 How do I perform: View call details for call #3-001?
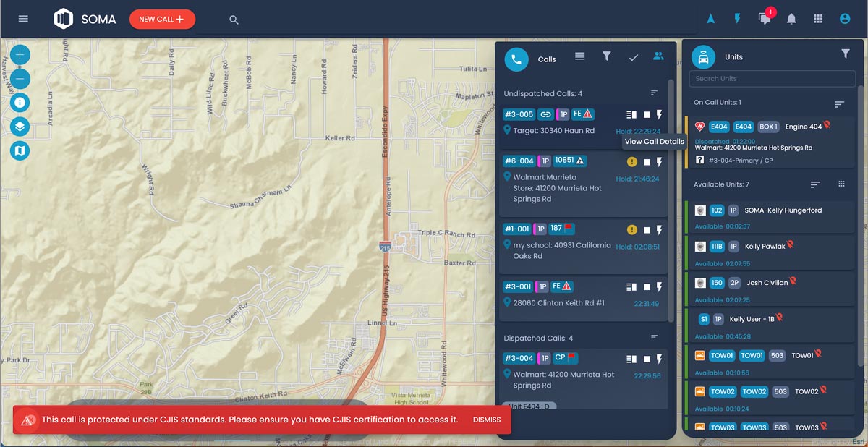coord(631,287)
